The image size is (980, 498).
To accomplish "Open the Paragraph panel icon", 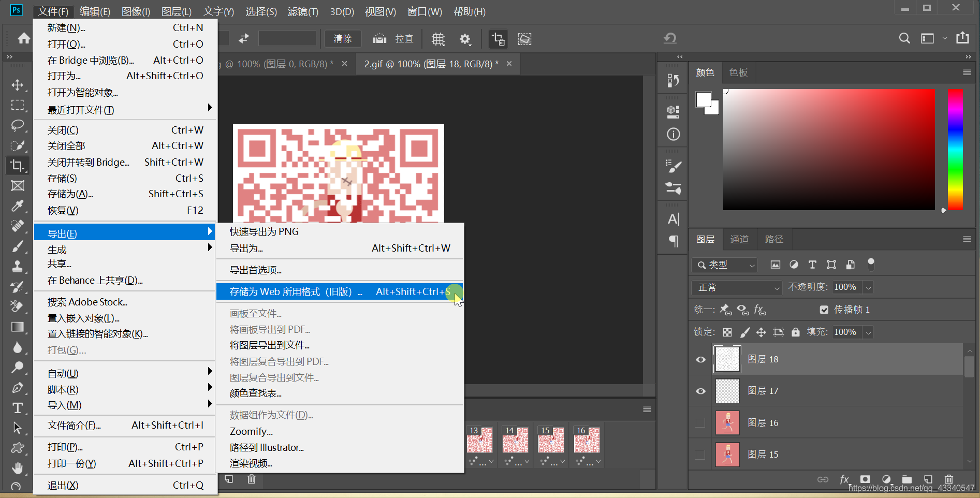I will [673, 241].
